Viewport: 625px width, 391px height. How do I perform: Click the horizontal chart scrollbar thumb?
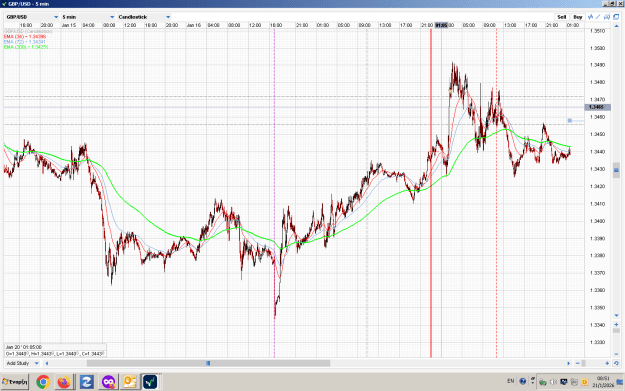(x=208, y=363)
